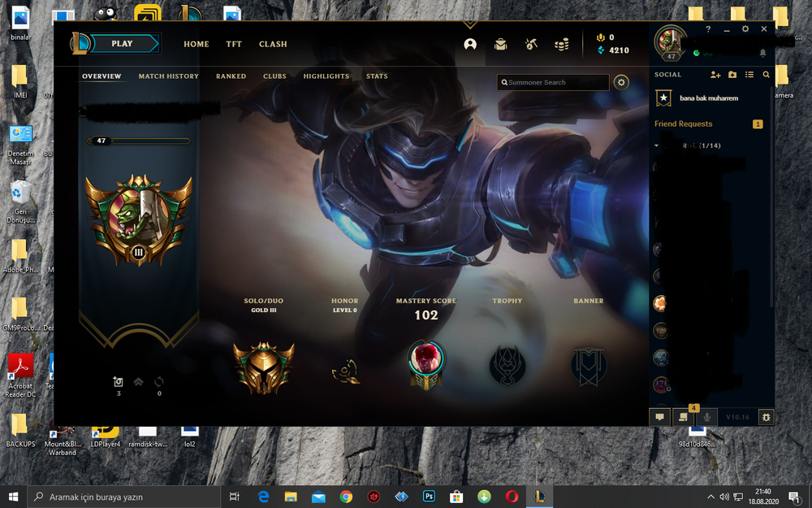Viewport: 812px width, 508px height.
Task: Click the SOLO/DUO Gold III label
Action: [x=264, y=306]
